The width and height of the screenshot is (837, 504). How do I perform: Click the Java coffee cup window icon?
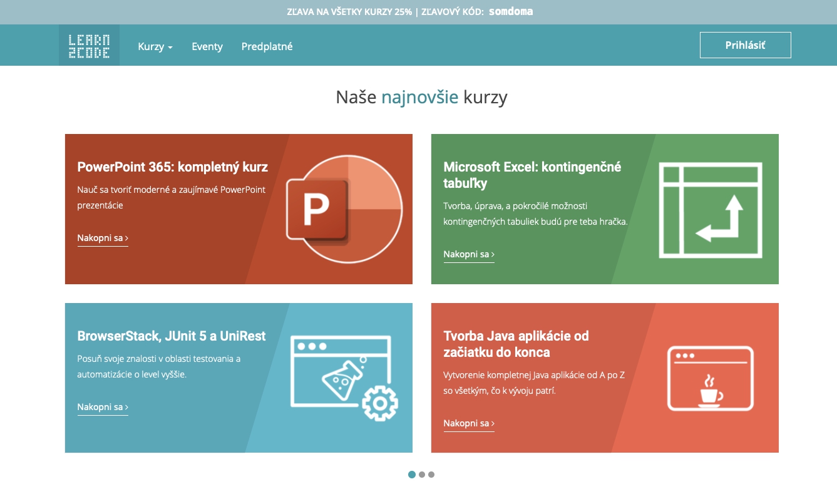(x=711, y=378)
